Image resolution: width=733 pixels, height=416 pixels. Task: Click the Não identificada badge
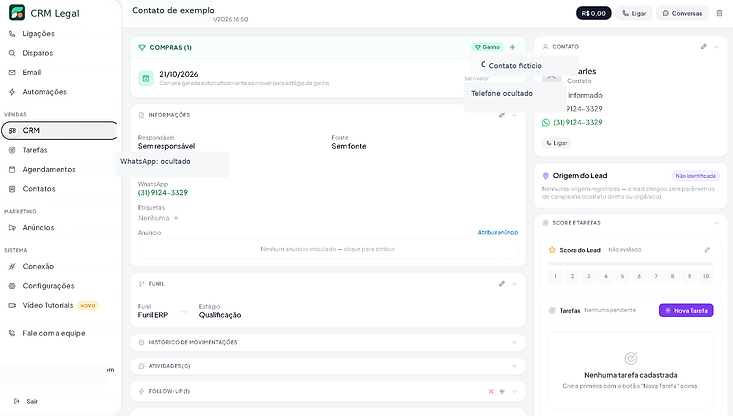[695, 176]
